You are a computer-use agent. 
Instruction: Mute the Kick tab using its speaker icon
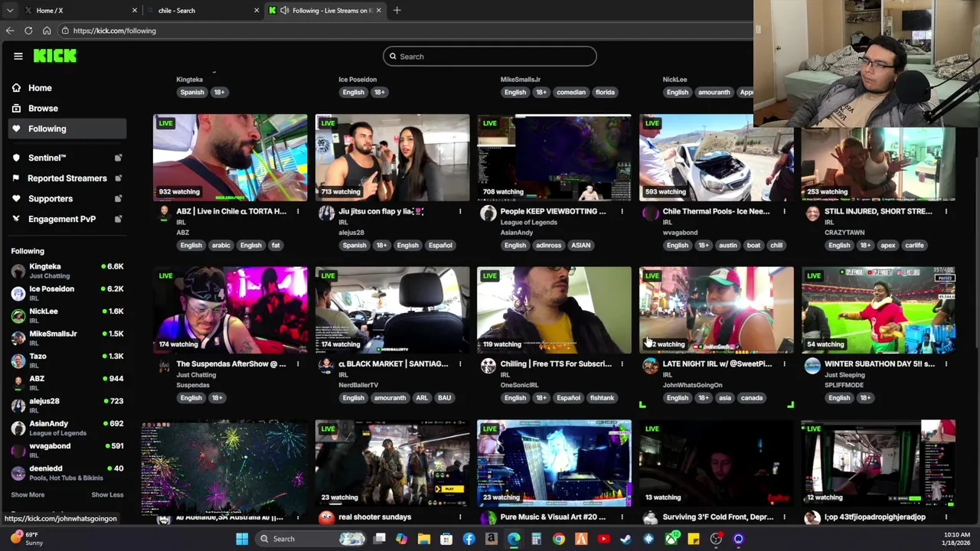(285, 11)
